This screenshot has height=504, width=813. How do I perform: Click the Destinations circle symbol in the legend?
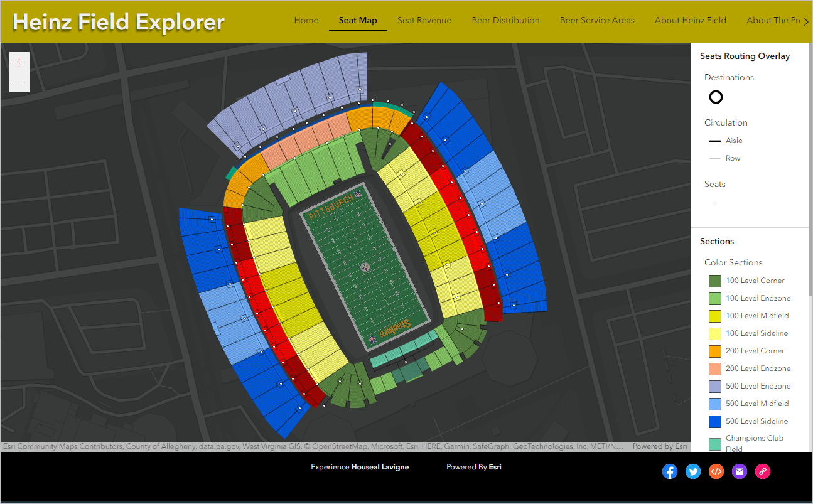click(716, 97)
